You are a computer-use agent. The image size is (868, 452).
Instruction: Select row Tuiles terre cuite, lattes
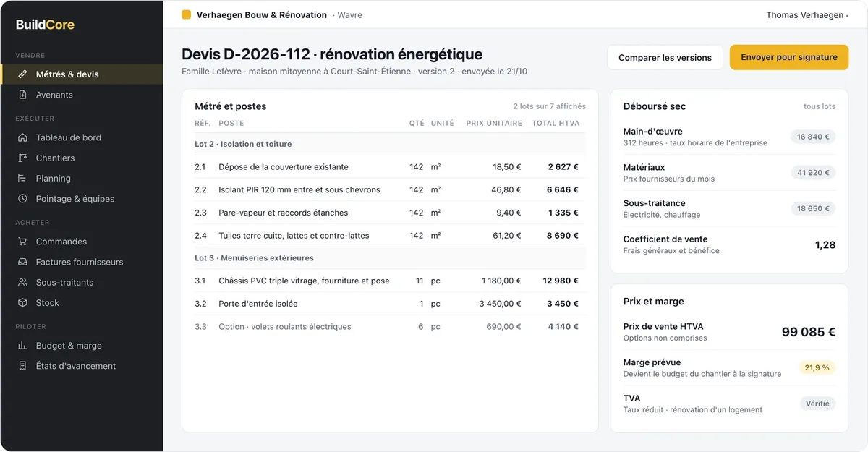point(390,236)
